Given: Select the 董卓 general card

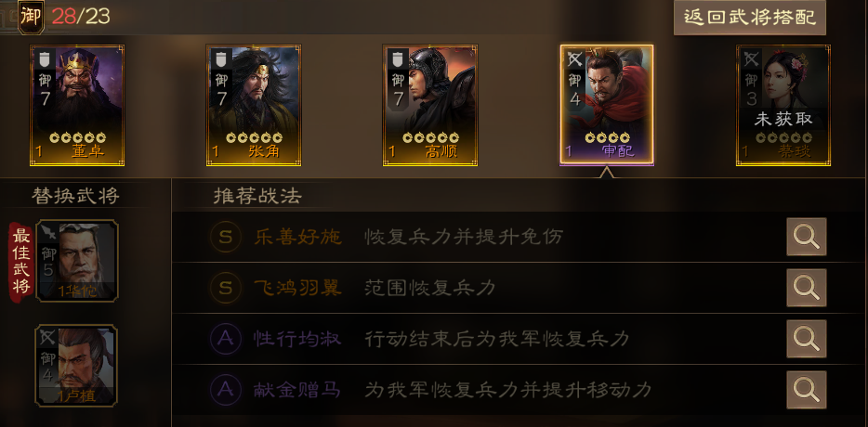Looking at the screenshot, I should (x=77, y=105).
